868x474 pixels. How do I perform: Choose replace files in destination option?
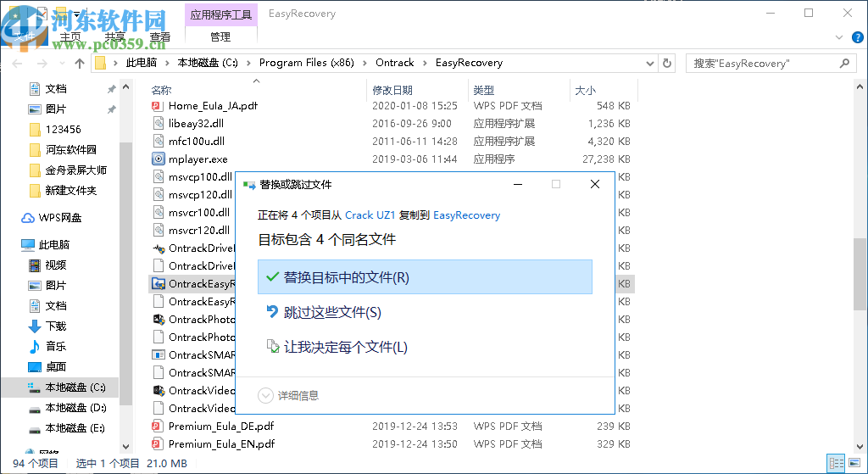[x=425, y=277]
